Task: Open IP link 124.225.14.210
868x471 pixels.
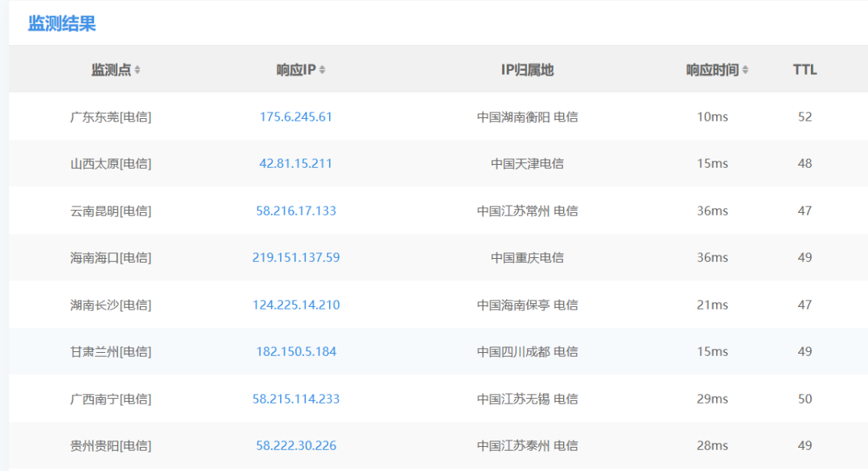Action: [x=295, y=305]
